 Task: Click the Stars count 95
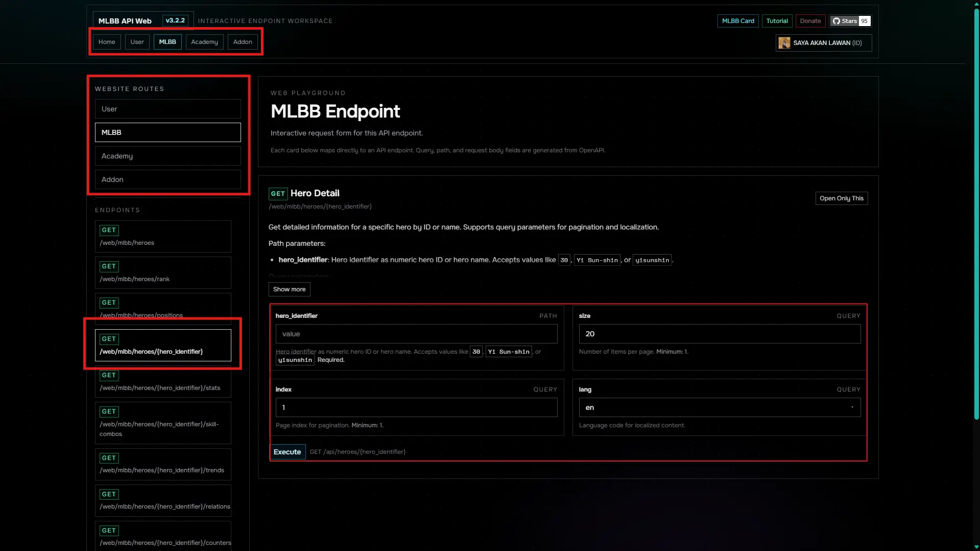864,21
